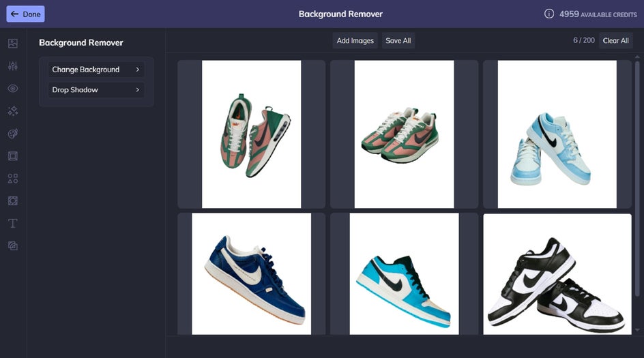Click the image gallery vertical scrollbar
Screen dimensions: 644x358
click(637, 179)
